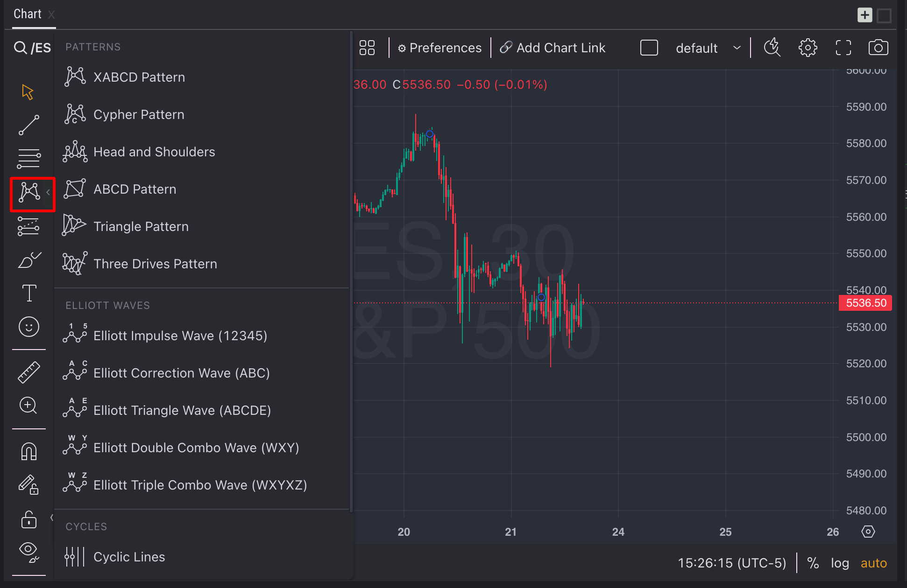
Task: Open Preferences
Action: [439, 48]
